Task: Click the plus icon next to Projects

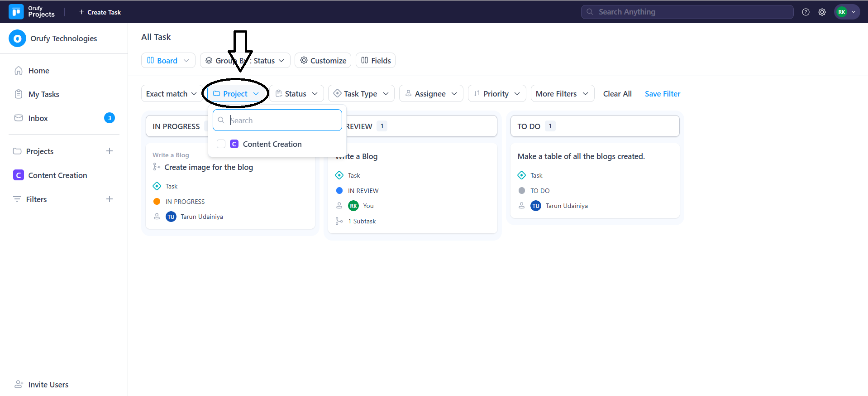Action: coord(110,151)
